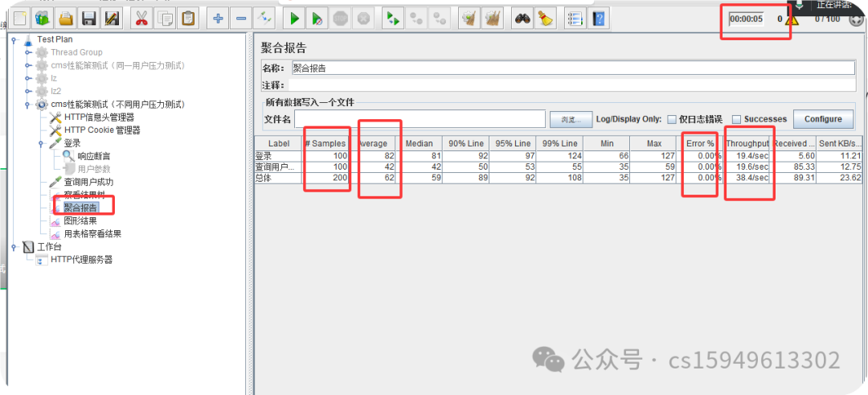Enable the Successes checkbox
The height and width of the screenshot is (395, 868).
[736, 119]
